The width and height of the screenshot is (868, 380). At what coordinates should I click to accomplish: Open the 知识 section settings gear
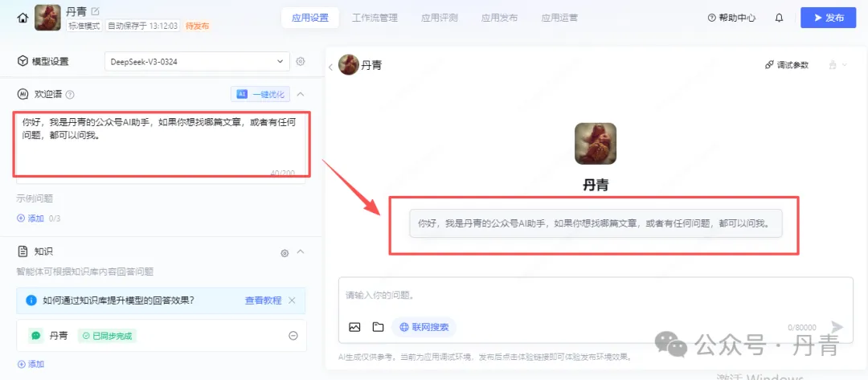pos(285,253)
